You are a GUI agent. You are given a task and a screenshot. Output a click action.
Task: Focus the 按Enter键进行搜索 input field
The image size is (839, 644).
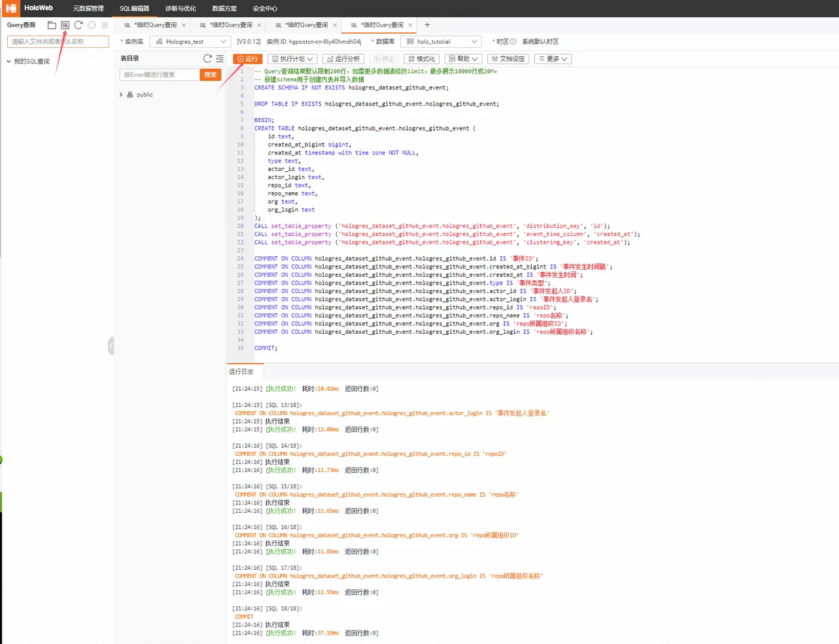click(x=159, y=75)
